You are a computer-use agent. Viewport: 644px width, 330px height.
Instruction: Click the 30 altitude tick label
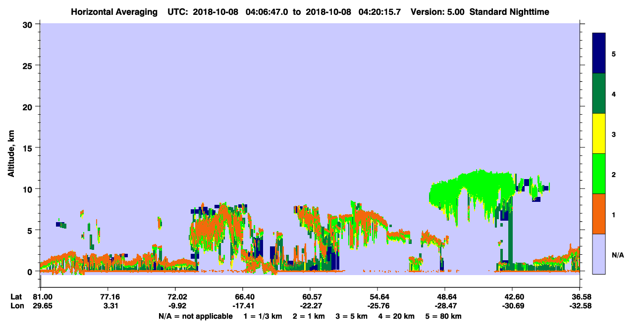[x=28, y=24]
